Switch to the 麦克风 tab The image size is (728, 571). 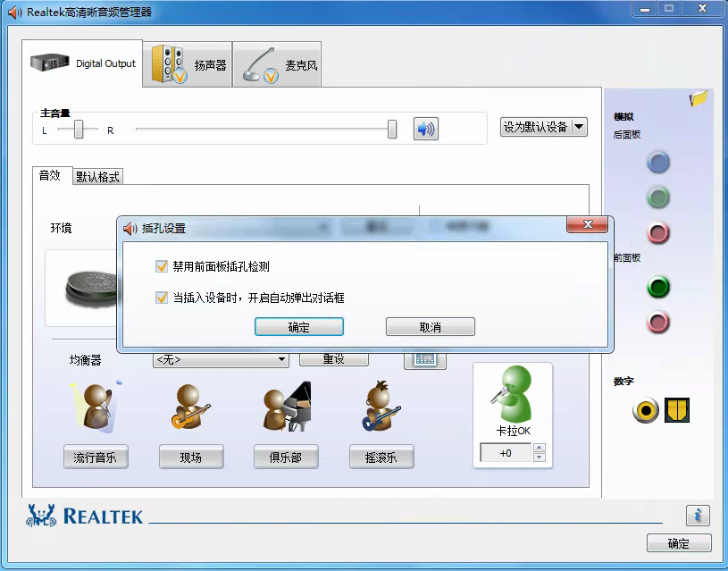click(x=278, y=64)
